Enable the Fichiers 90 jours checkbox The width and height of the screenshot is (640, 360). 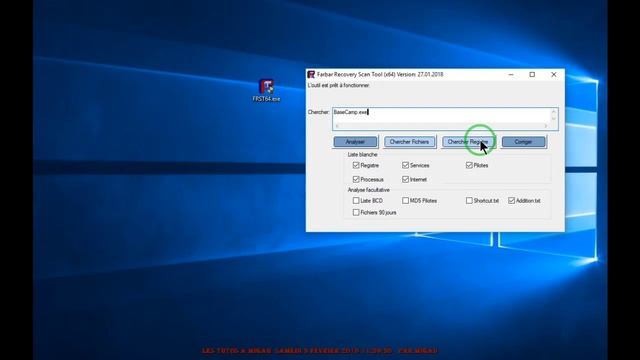coord(356,212)
